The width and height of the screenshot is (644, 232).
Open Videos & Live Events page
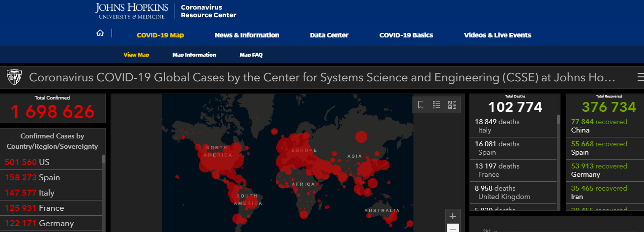[498, 35]
